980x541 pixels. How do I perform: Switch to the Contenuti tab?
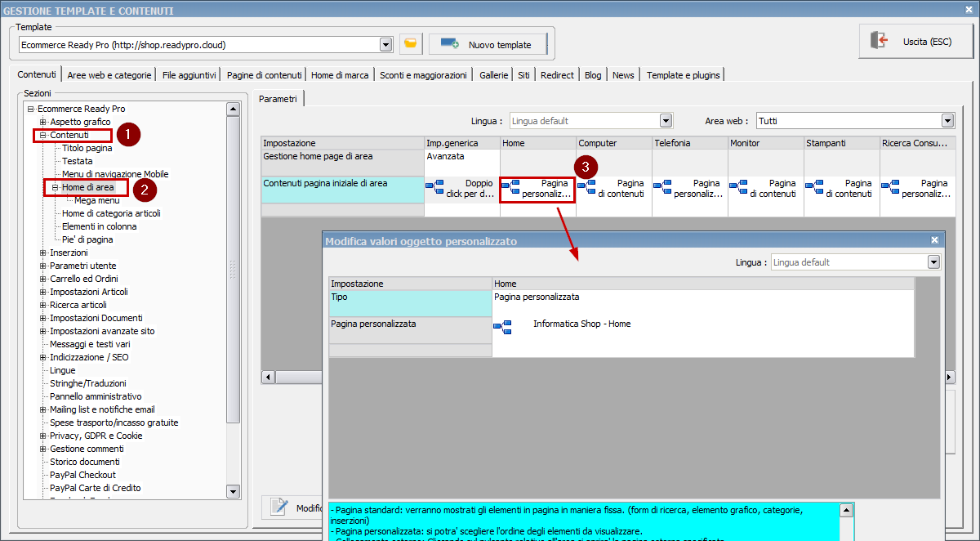click(x=37, y=74)
